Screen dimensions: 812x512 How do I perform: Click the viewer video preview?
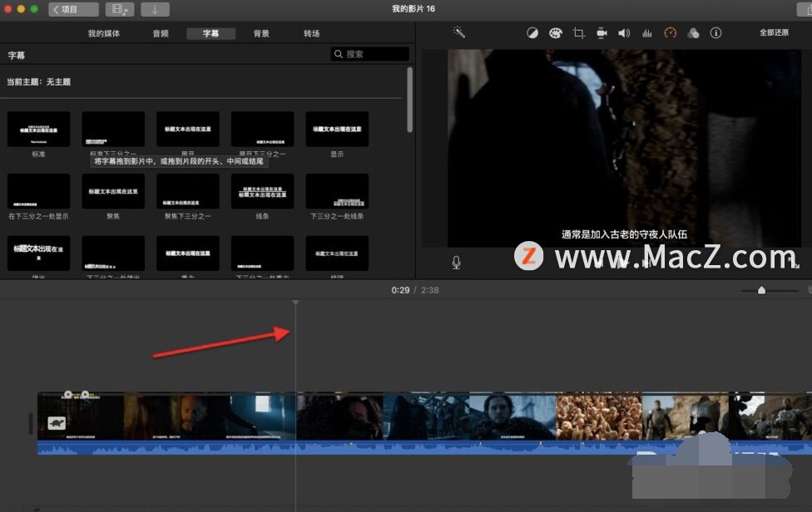pos(625,149)
